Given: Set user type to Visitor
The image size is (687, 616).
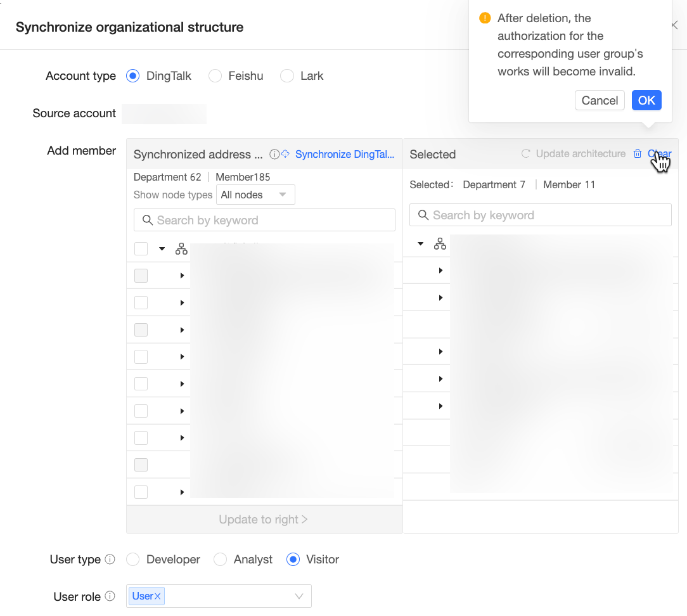Looking at the screenshot, I should [293, 560].
